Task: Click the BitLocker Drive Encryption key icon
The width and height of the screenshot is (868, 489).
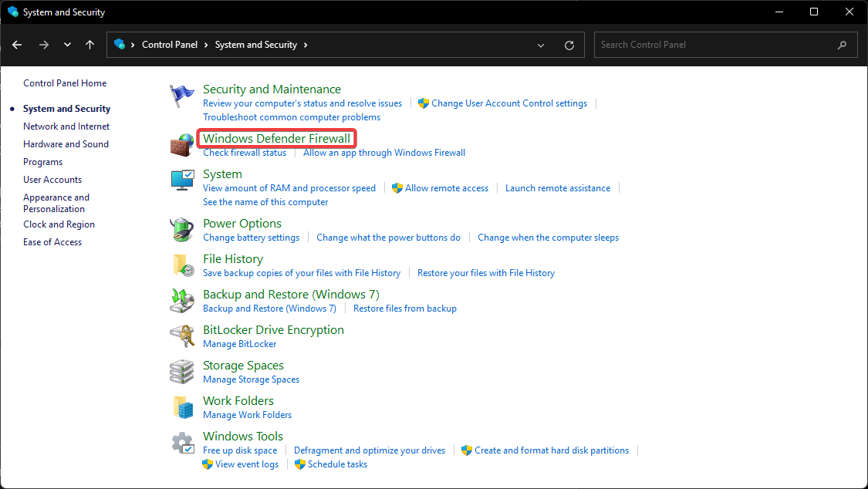Action: pos(181,336)
